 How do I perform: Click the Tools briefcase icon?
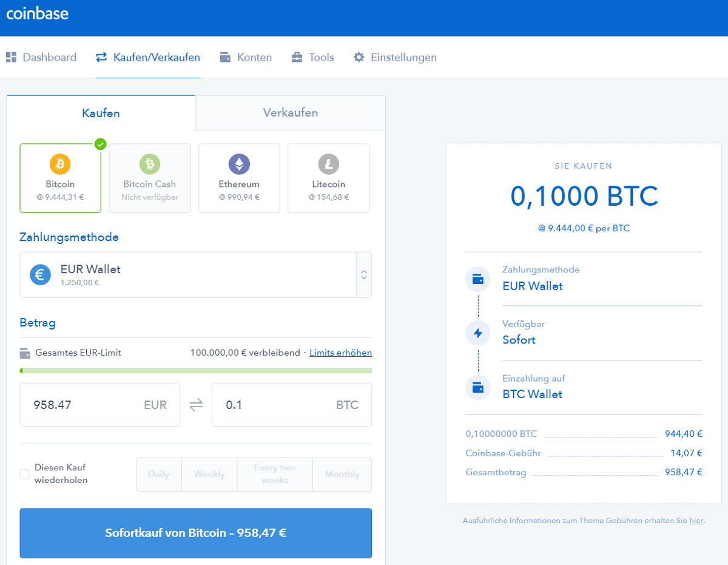pos(297,58)
